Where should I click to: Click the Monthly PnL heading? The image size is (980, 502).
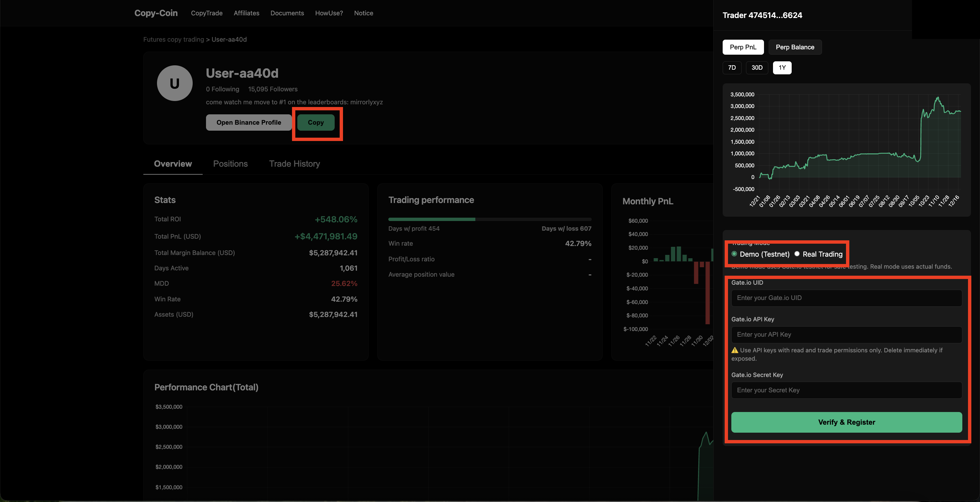[x=648, y=202]
